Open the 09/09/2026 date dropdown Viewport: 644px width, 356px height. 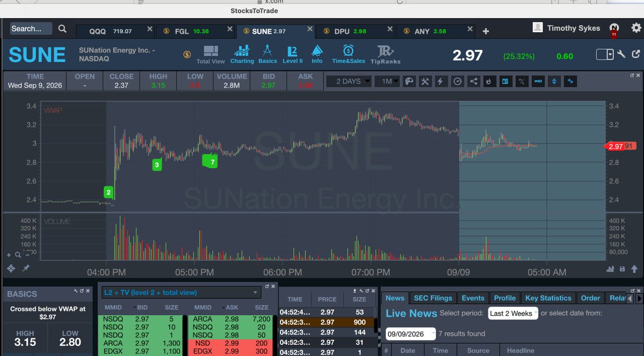point(410,334)
